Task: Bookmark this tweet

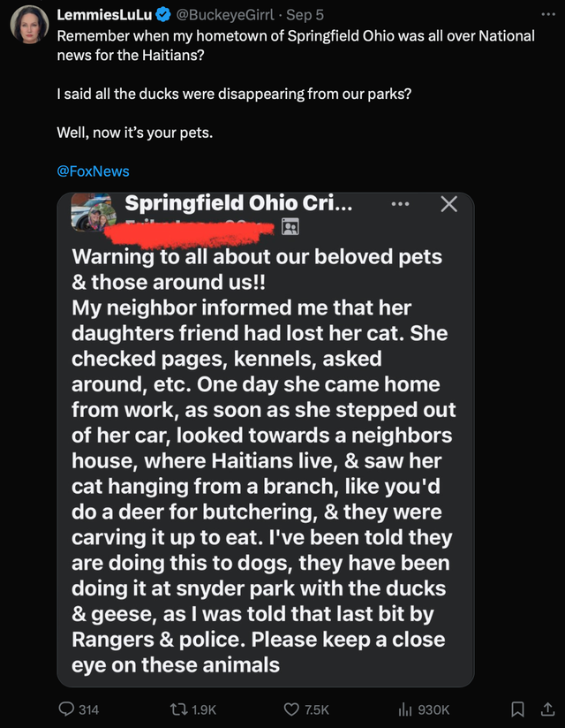Action: 518,709
